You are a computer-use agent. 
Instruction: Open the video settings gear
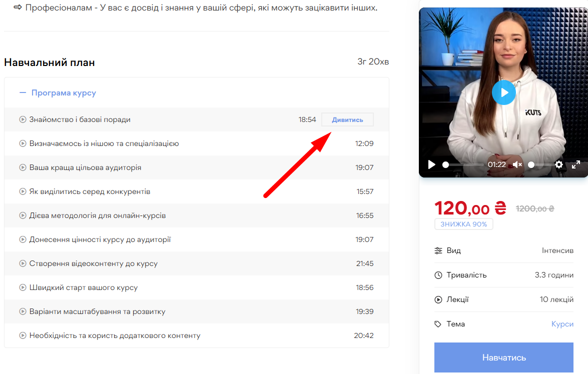coord(559,164)
